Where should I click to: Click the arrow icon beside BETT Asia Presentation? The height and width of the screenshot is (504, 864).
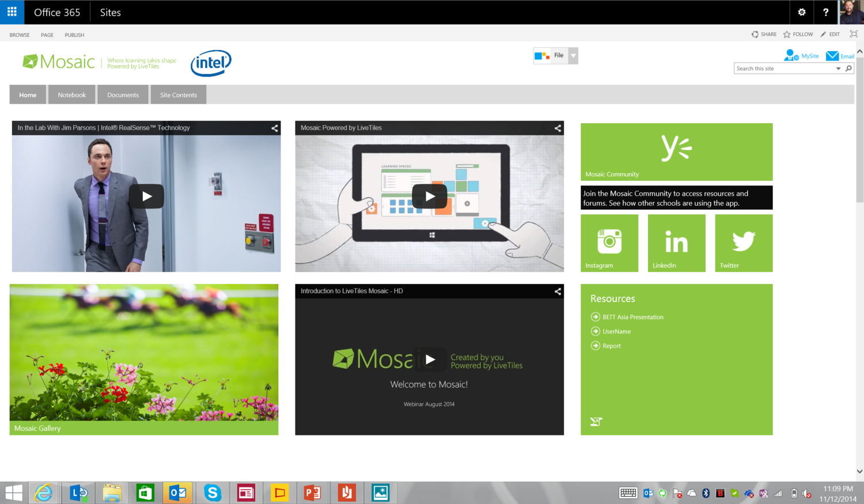(x=596, y=317)
